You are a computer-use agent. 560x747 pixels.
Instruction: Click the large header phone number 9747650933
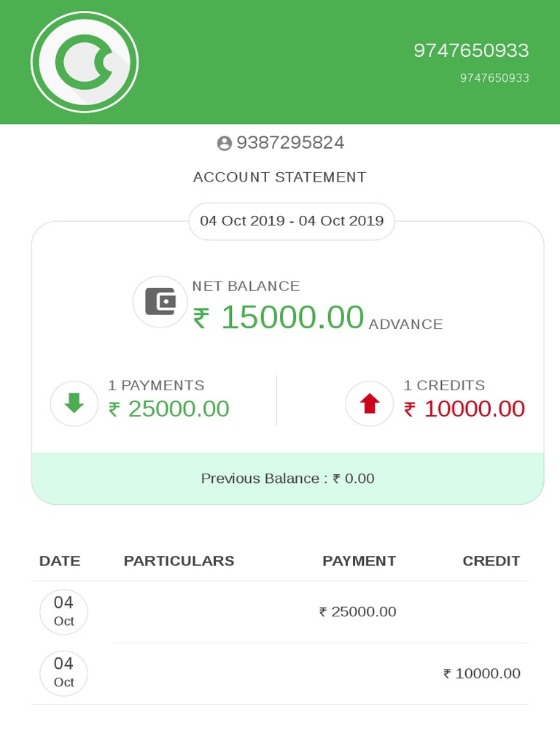click(x=471, y=50)
